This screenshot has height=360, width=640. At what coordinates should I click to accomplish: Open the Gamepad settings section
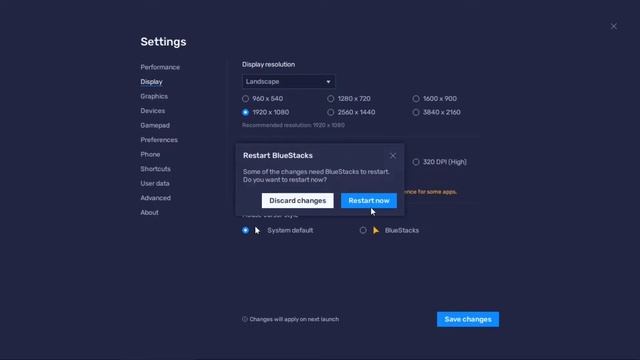pos(155,125)
